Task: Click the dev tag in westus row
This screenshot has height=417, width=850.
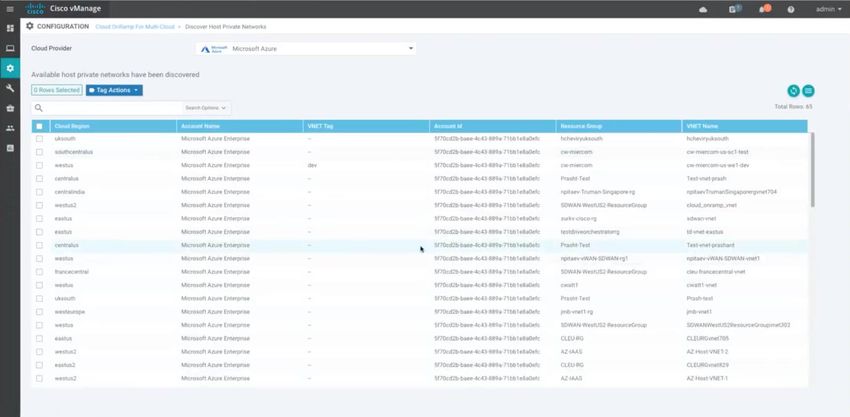Action: pyautogui.click(x=312, y=165)
